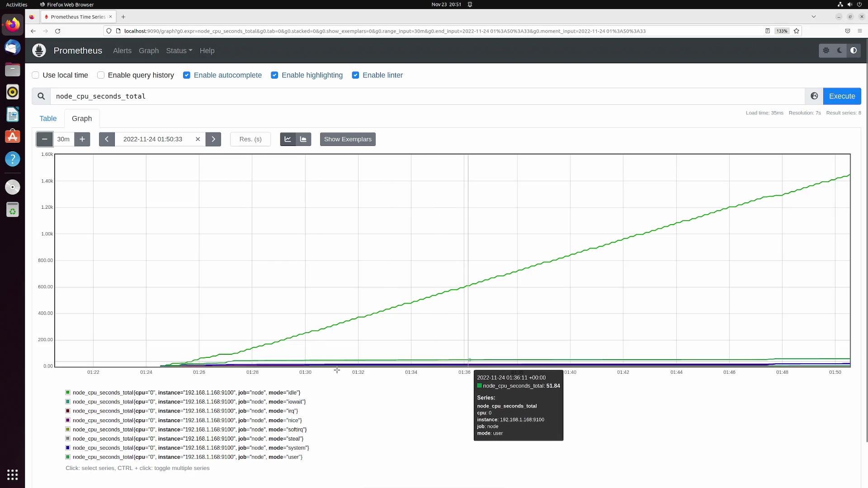This screenshot has height=488, width=868.
Task: Open Thunderbird from the dock
Action: pos(13,47)
